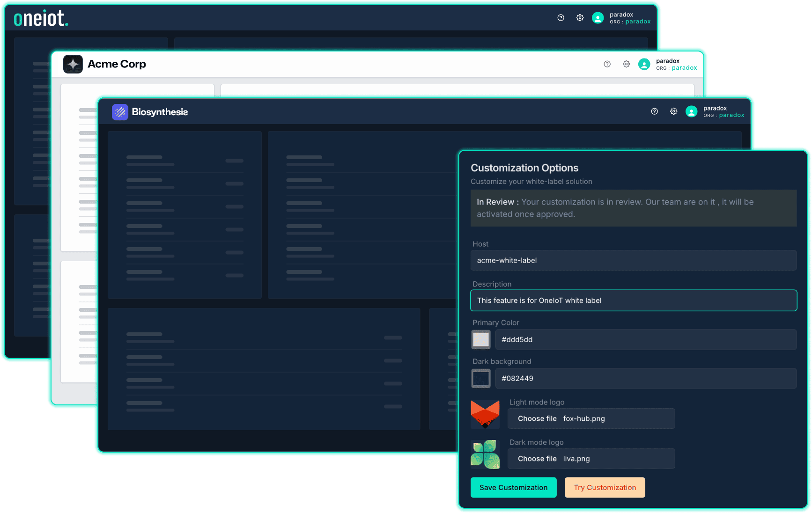Screen dimensions: 812x513
Task: Open help icon in the oneiot window header
Action: point(561,18)
